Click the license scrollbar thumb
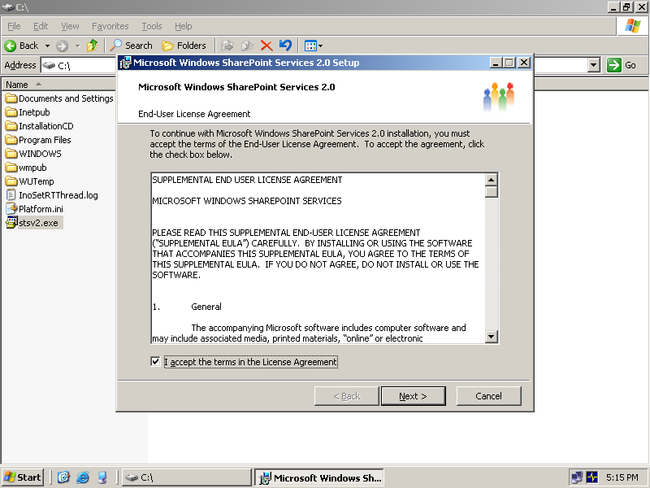The height and width of the screenshot is (488, 650). click(491, 192)
